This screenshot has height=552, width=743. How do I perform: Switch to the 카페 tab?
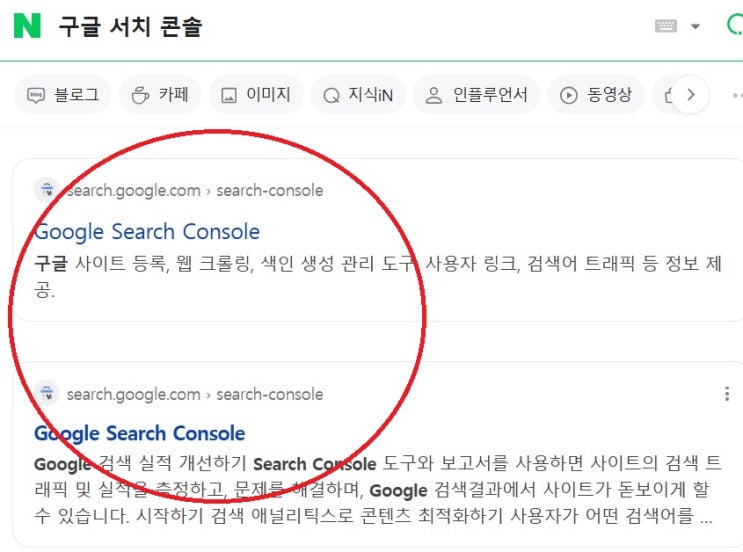click(160, 95)
